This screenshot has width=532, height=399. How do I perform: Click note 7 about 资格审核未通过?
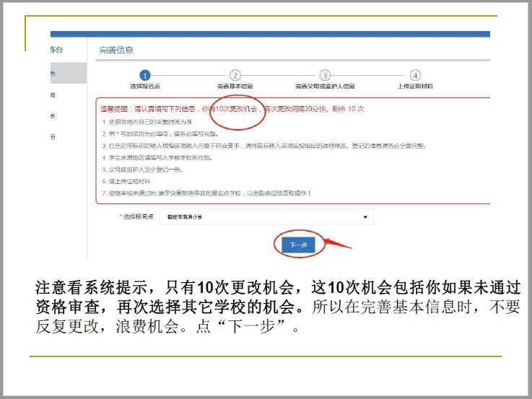click(x=206, y=193)
